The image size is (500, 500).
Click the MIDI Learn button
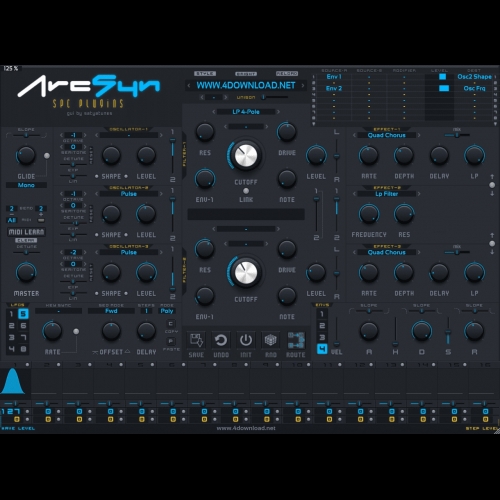coord(26,232)
